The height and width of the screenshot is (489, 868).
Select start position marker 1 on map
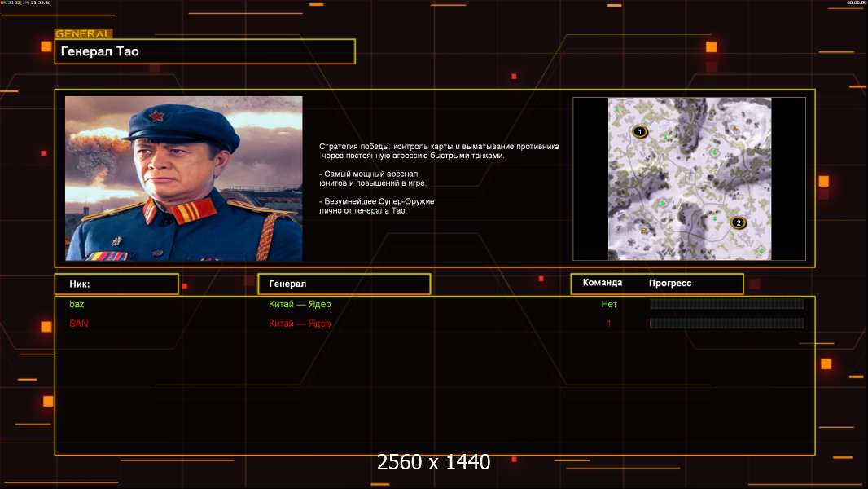point(640,132)
